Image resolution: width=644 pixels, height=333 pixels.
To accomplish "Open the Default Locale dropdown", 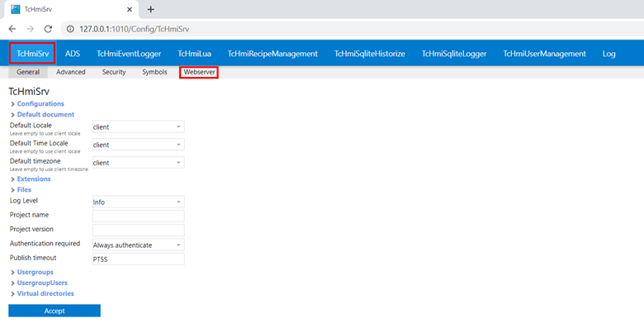I will (x=139, y=126).
